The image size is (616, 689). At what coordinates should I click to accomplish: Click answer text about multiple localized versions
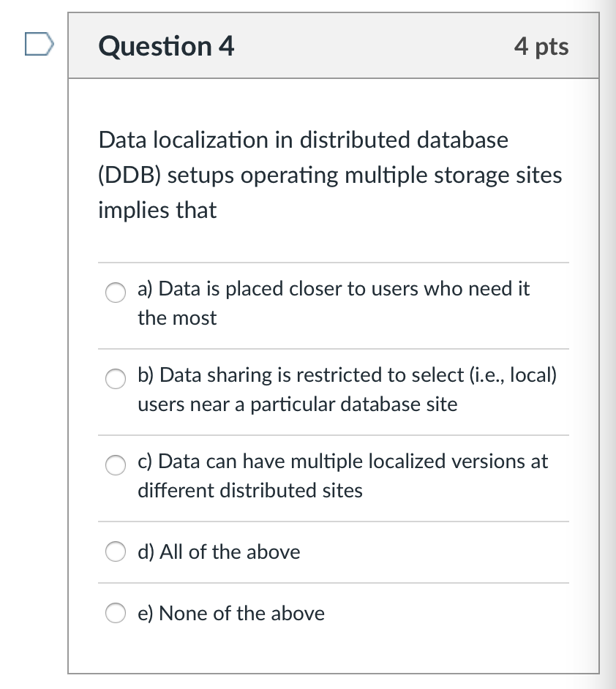point(342,462)
